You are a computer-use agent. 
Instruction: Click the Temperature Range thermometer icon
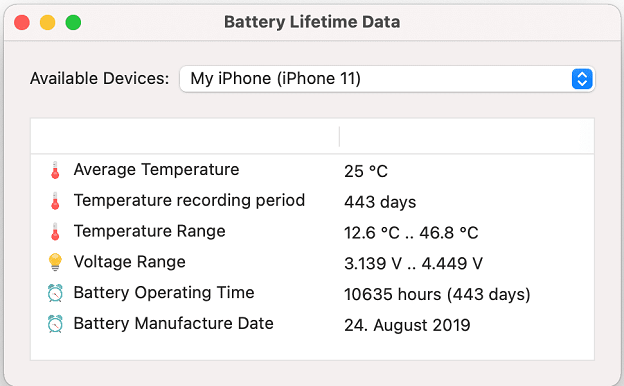[55, 232]
